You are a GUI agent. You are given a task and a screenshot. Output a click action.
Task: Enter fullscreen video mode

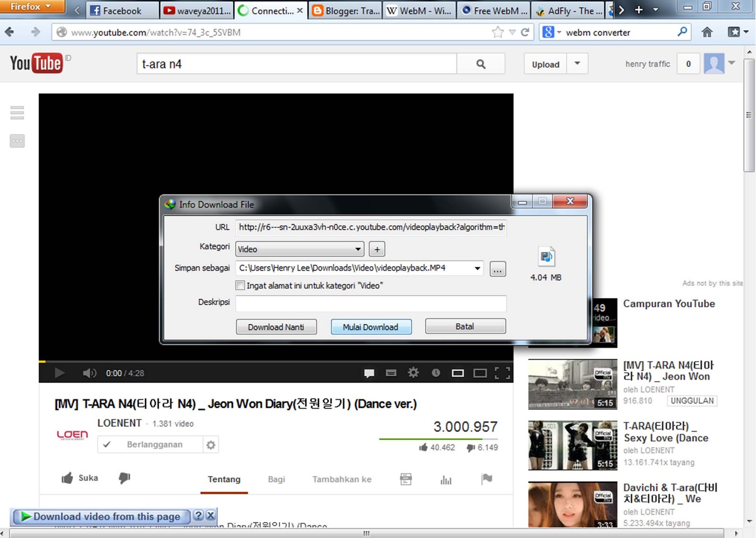[502, 373]
